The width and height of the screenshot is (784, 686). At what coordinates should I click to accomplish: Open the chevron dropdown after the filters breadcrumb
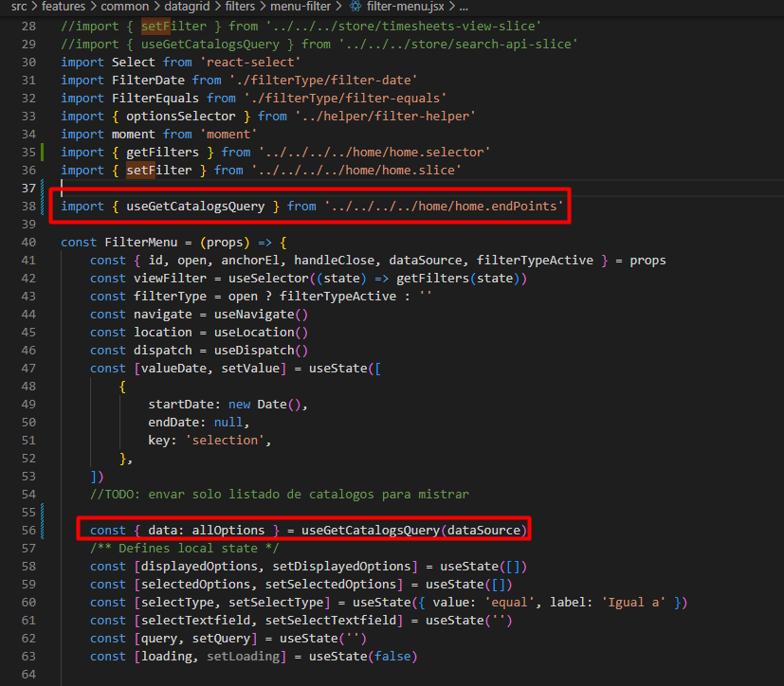point(264,7)
